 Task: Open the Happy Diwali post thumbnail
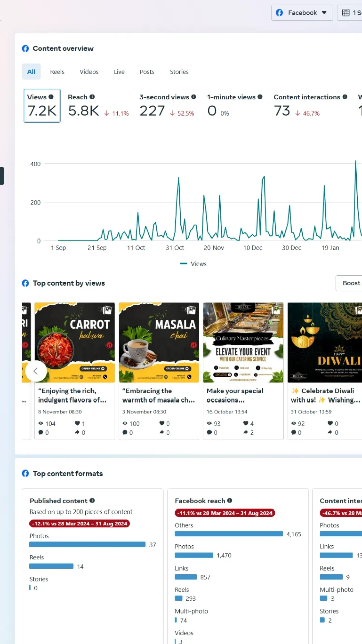pos(325,342)
